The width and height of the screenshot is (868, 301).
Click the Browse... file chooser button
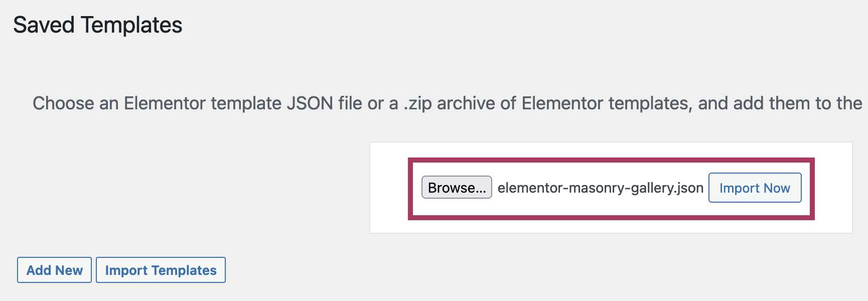(x=457, y=188)
